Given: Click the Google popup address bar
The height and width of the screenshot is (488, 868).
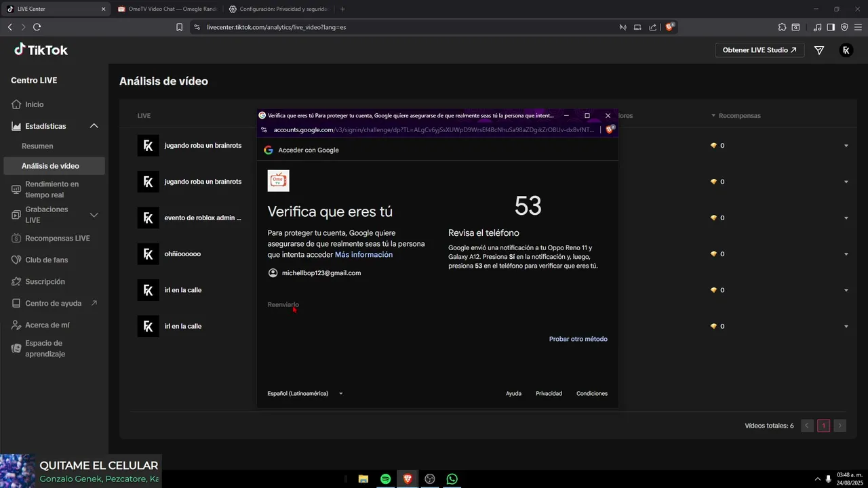Looking at the screenshot, I should tap(434, 129).
